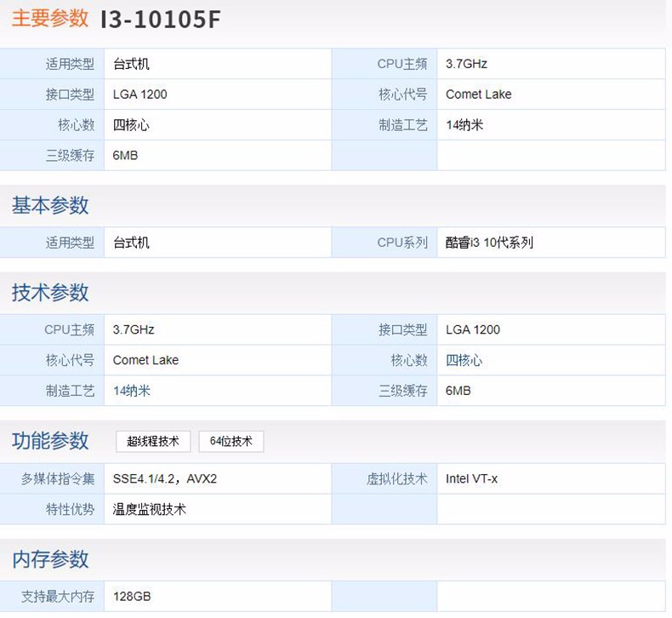Select 台式机 value in 基本参数 table
The width and height of the screenshot is (672, 618).
[131, 243]
